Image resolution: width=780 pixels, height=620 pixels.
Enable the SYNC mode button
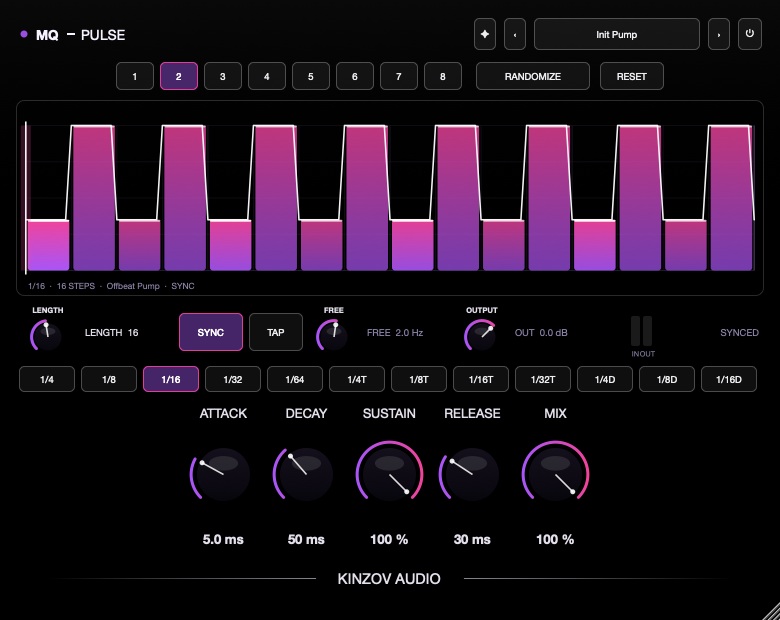pyautogui.click(x=210, y=332)
